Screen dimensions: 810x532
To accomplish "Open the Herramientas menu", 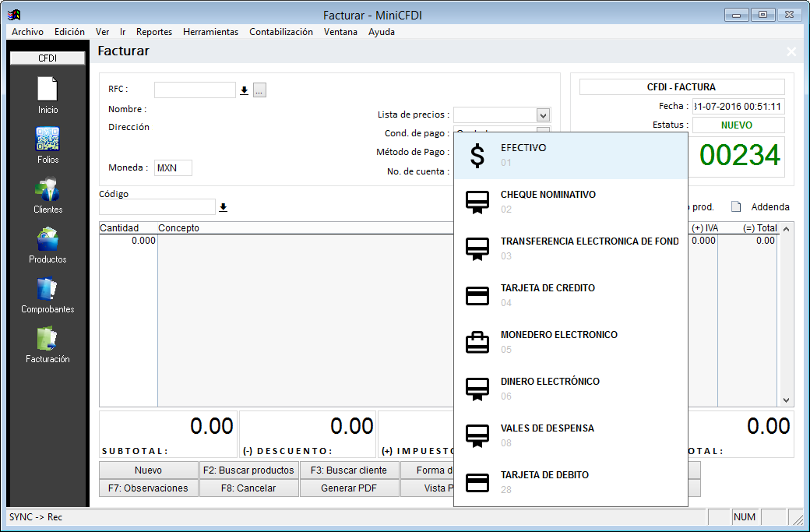I will click(x=210, y=32).
